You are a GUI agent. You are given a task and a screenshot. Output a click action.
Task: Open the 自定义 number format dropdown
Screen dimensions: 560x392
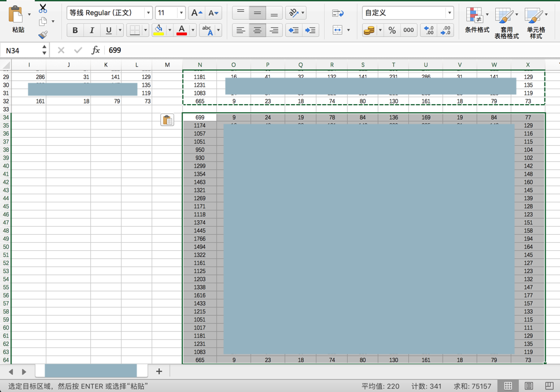pyautogui.click(x=450, y=13)
